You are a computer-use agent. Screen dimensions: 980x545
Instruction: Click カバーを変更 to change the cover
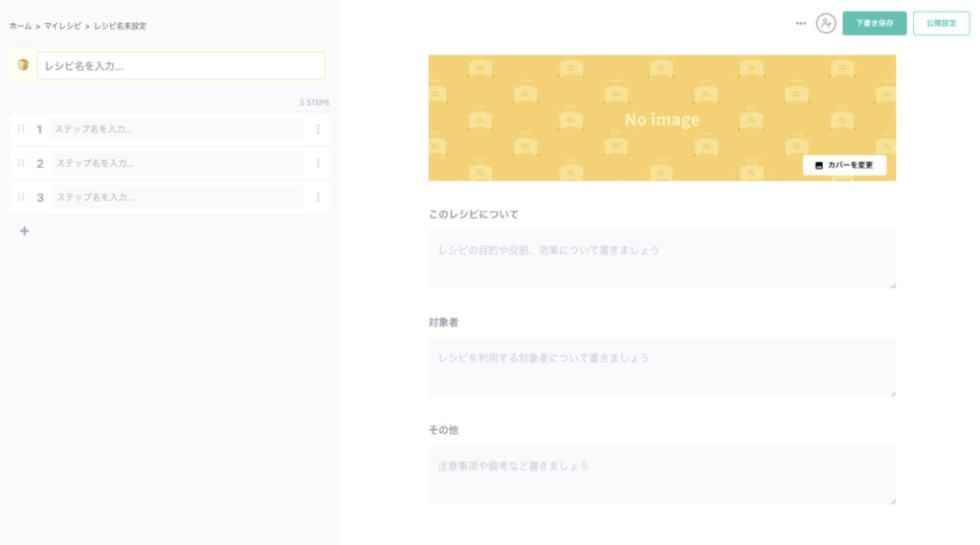pyautogui.click(x=844, y=165)
